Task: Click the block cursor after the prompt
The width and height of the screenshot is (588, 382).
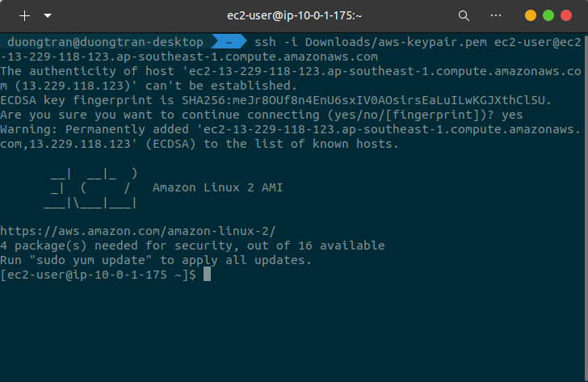Action: [207, 275]
